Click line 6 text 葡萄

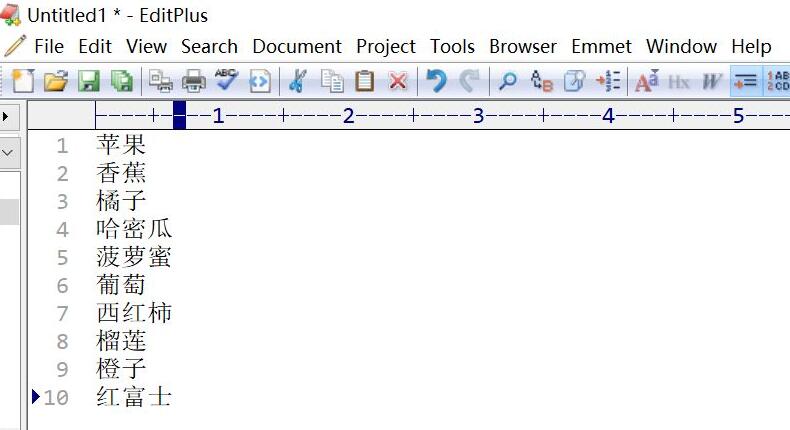point(121,285)
